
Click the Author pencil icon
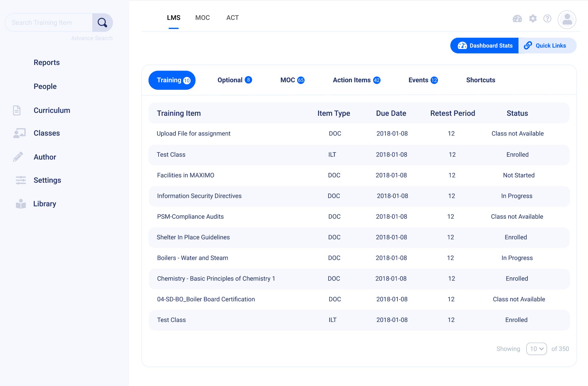pyautogui.click(x=18, y=156)
